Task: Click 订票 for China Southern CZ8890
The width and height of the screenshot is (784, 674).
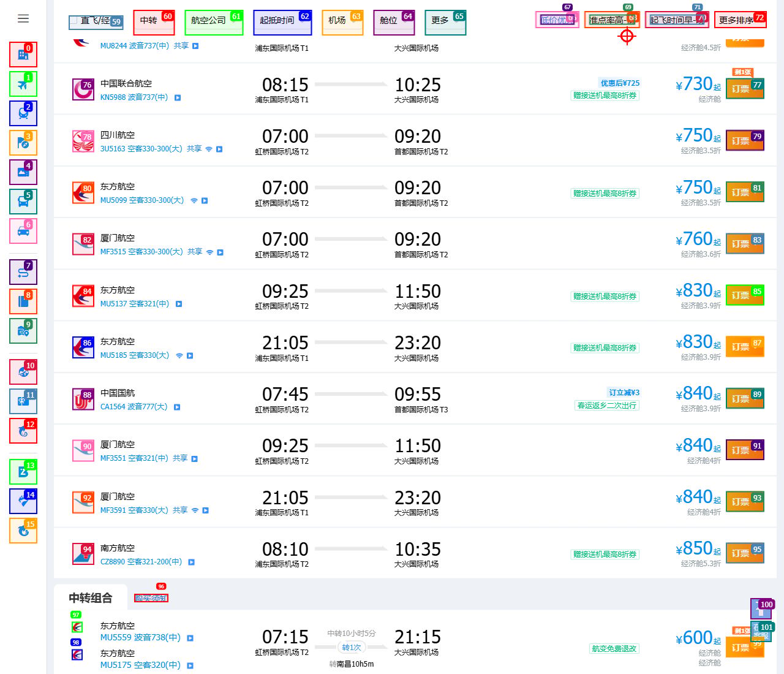Action: tap(745, 553)
